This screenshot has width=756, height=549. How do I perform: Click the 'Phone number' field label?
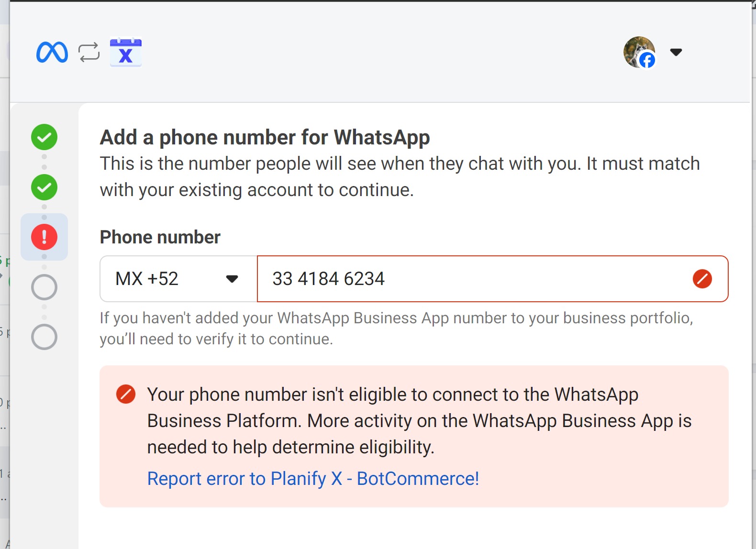160,237
